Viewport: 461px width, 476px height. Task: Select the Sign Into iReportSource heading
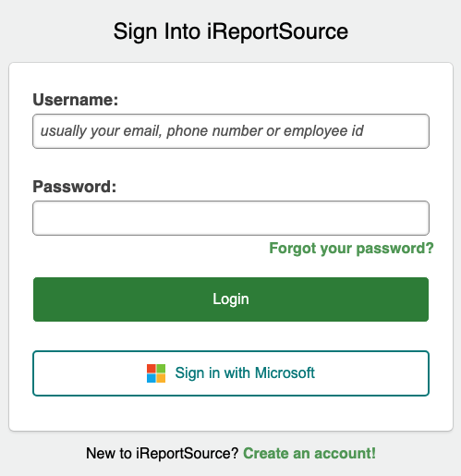point(231,31)
